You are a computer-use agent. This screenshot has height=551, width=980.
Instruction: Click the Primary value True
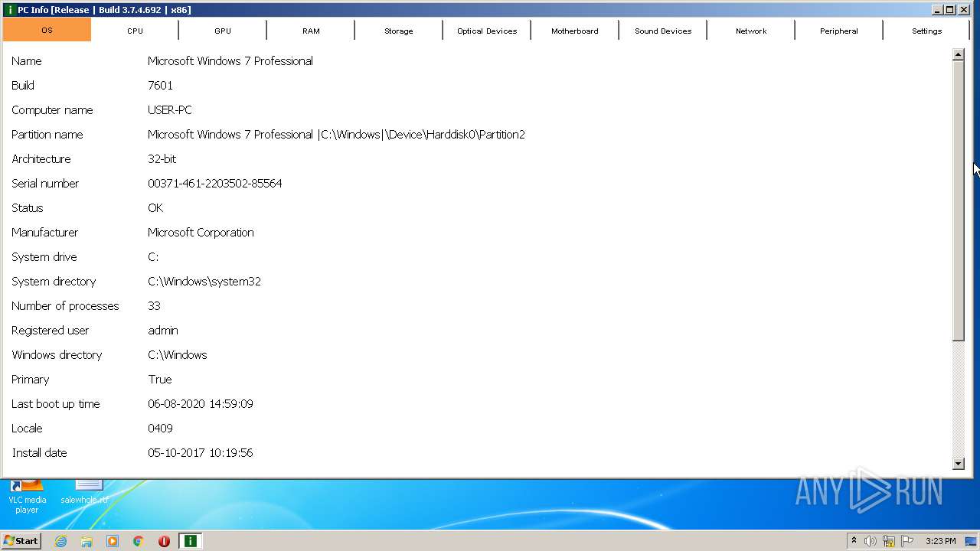point(160,380)
